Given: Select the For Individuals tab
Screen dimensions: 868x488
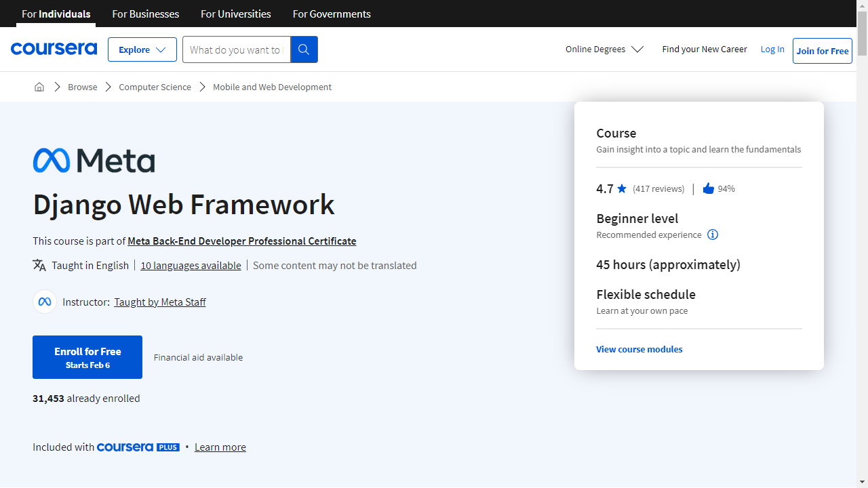Looking at the screenshot, I should coord(56,14).
